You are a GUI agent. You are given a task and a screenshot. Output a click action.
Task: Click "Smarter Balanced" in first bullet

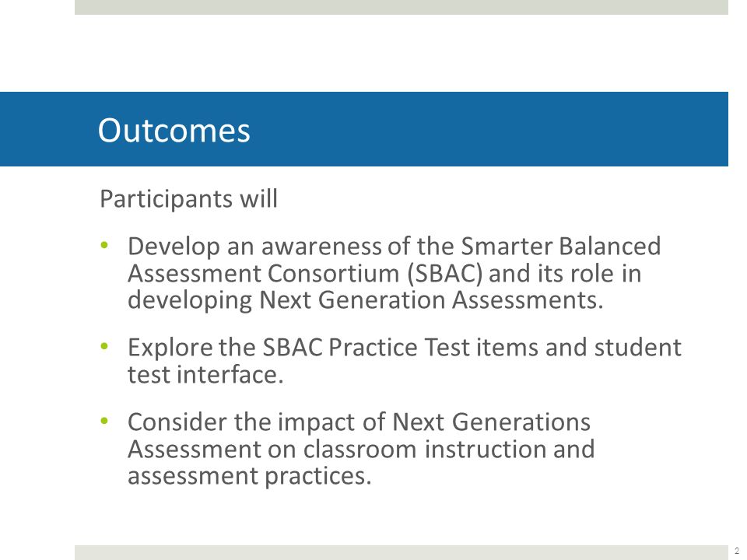click(x=561, y=247)
